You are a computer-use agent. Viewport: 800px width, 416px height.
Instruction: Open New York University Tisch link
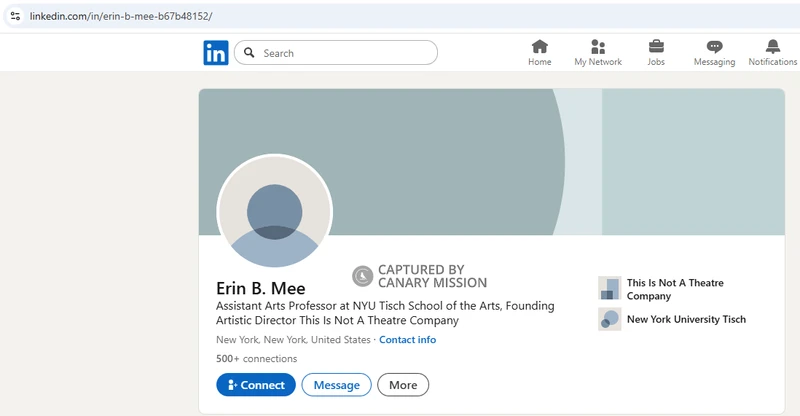click(686, 320)
